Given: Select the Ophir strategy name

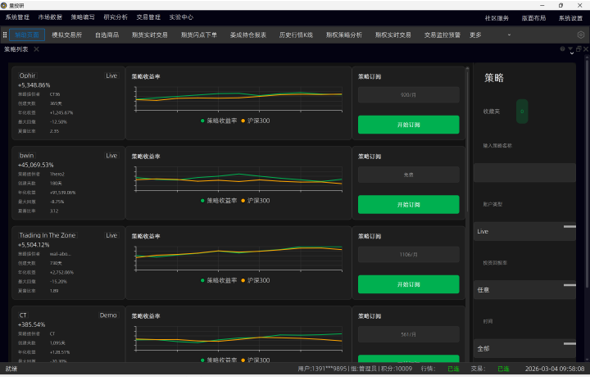Looking at the screenshot, I should coord(27,76).
